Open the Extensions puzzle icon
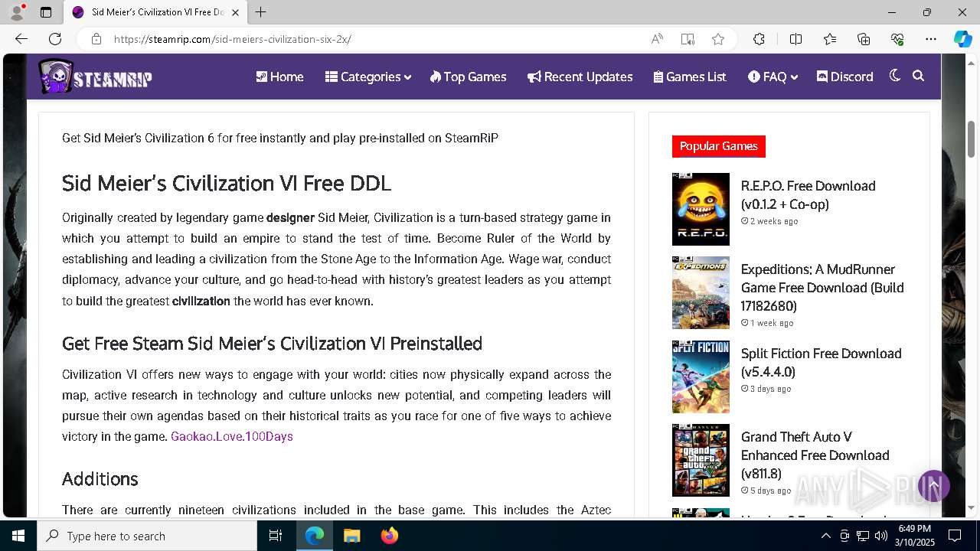 pos(759,39)
